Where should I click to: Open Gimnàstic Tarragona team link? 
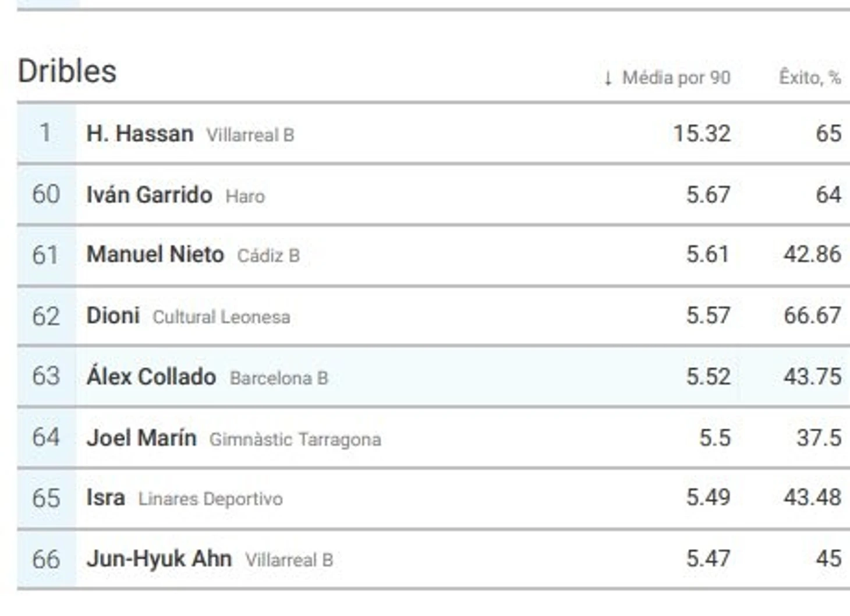point(295,439)
